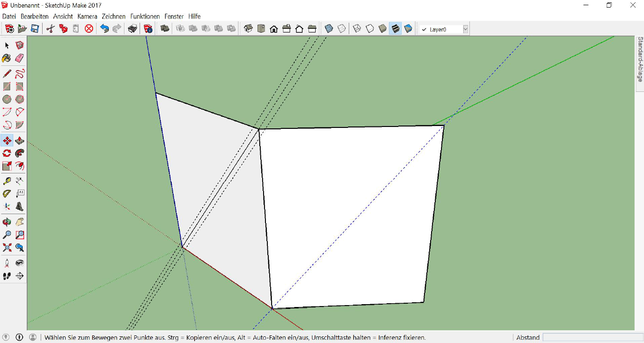Click the Zoom Extents tool

7,247
